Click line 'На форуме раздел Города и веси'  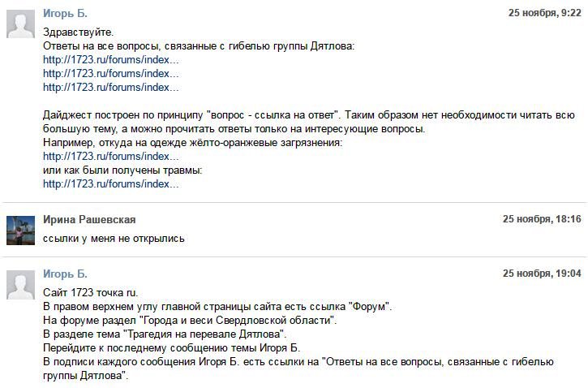coord(190,321)
